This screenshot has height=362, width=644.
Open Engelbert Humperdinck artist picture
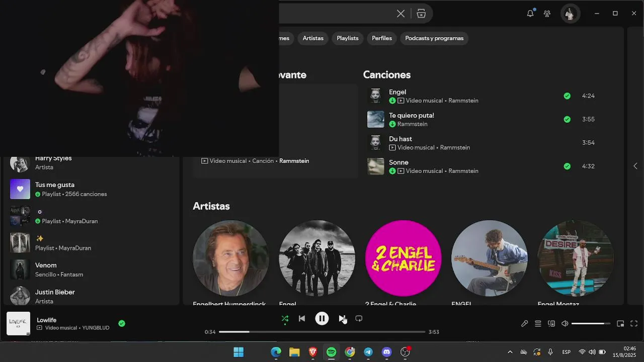pyautogui.click(x=231, y=258)
